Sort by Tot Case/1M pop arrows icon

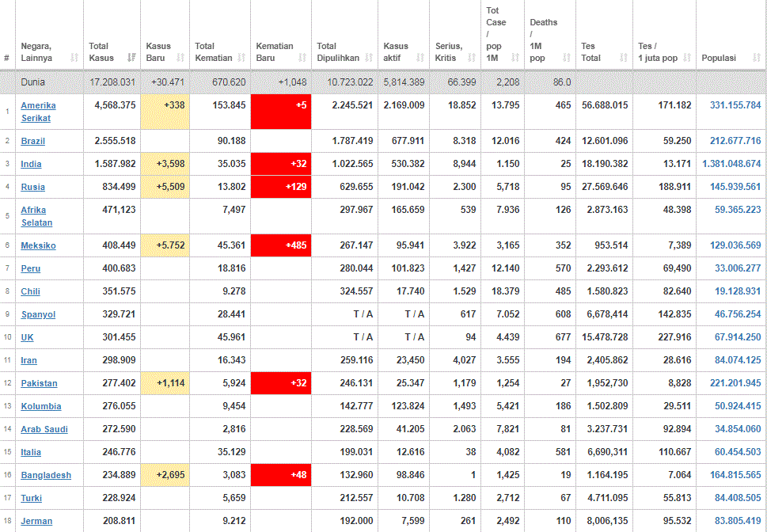515,58
